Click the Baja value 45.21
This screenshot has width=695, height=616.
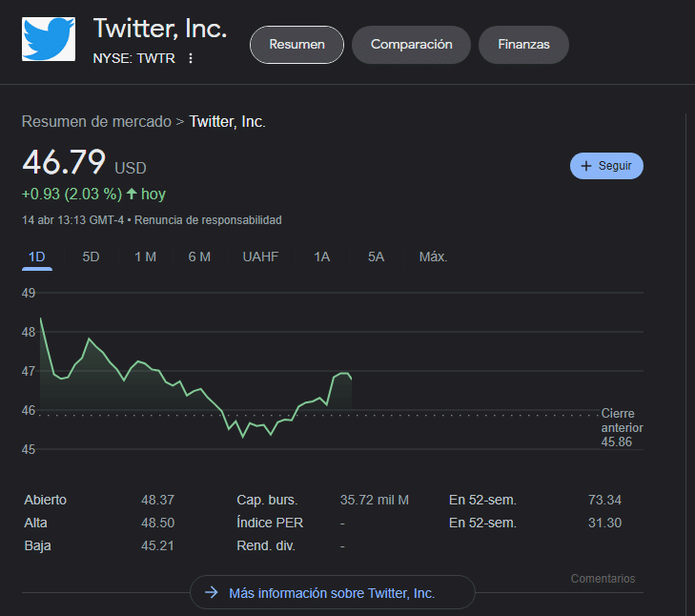click(x=157, y=545)
